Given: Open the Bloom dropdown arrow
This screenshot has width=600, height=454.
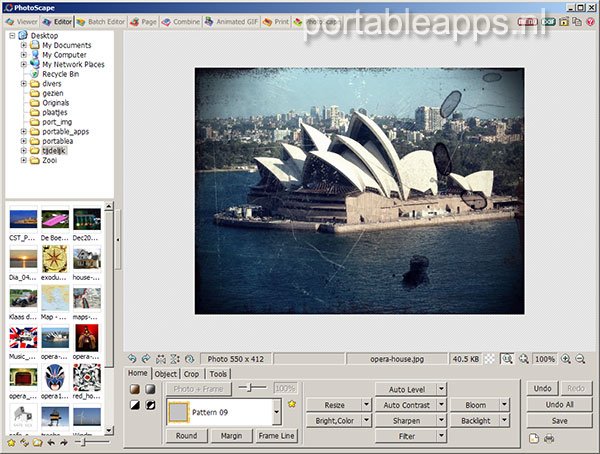Looking at the screenshot, I should pos(505,405).
